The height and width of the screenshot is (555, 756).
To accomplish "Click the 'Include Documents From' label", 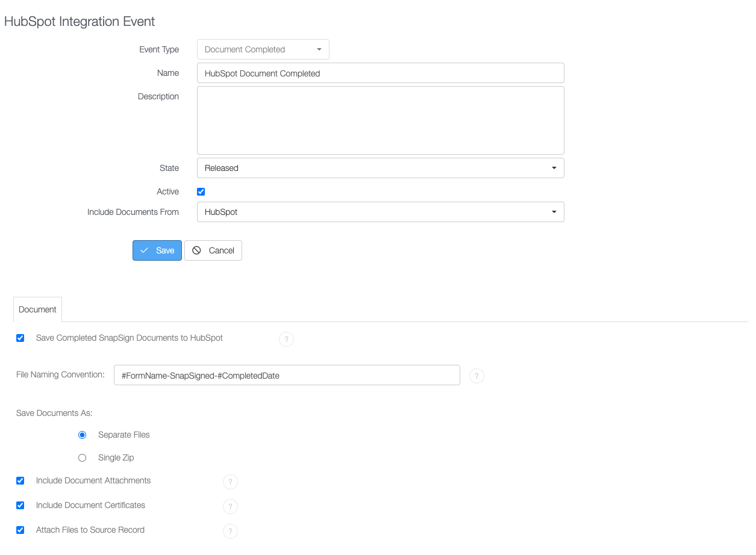I will [x=133, y=212].
